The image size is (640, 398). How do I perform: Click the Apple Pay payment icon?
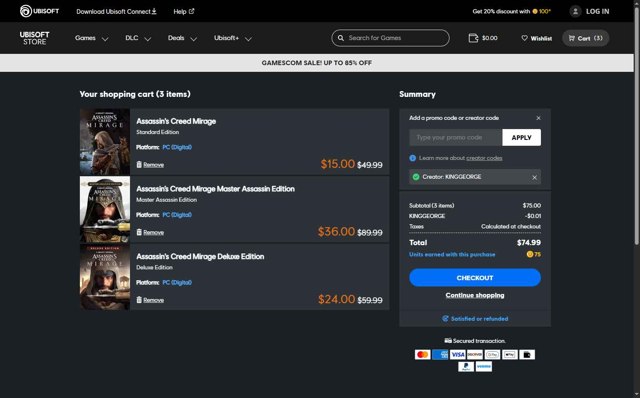[510, 354]
